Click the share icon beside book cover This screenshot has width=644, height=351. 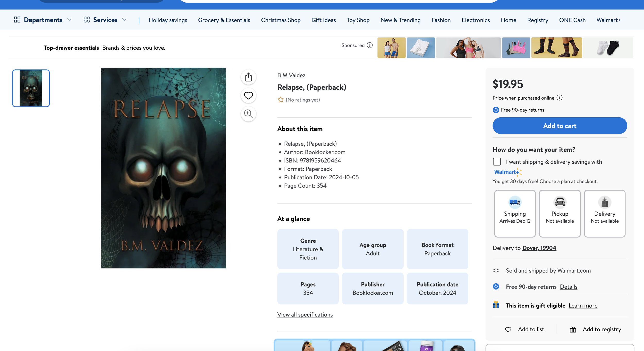pos(248,77)
